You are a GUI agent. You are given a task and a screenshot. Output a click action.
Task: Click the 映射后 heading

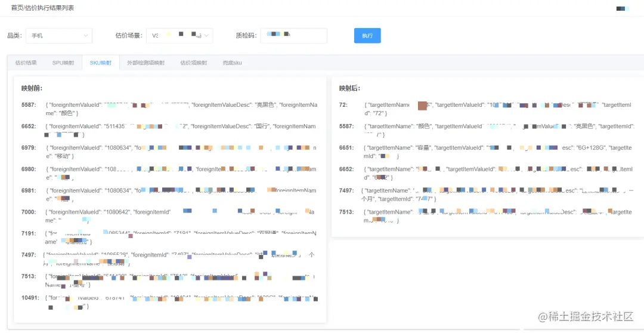coord(349,88)
